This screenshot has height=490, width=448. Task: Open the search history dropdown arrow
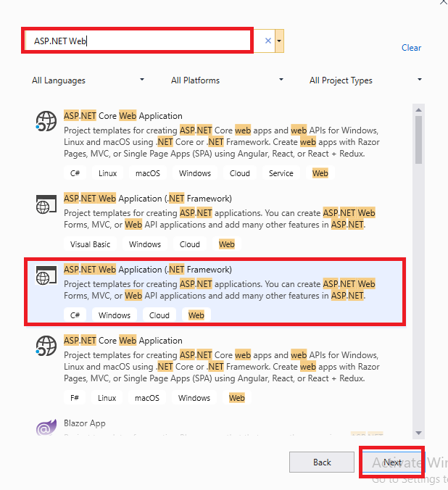pos(279,41)
